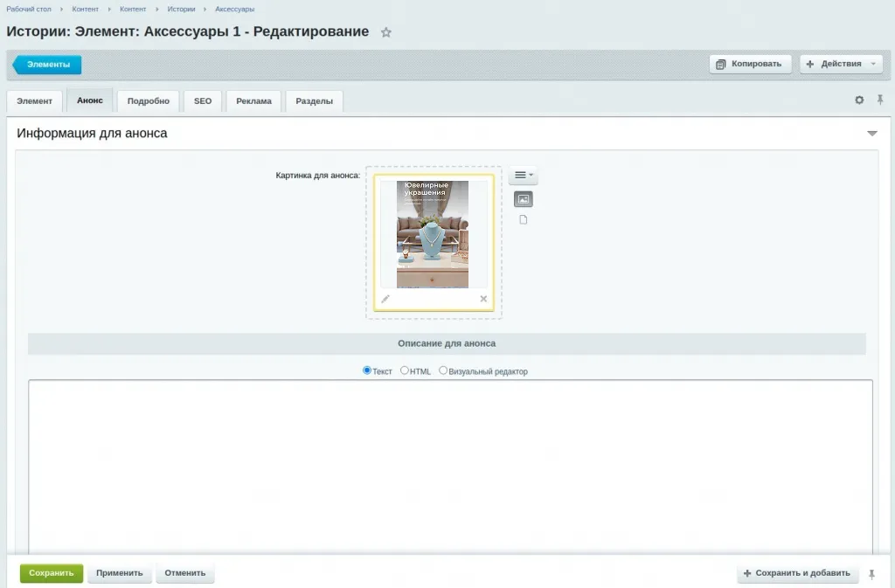Open the picture upload options hamburger dropdown

[523, 176]
